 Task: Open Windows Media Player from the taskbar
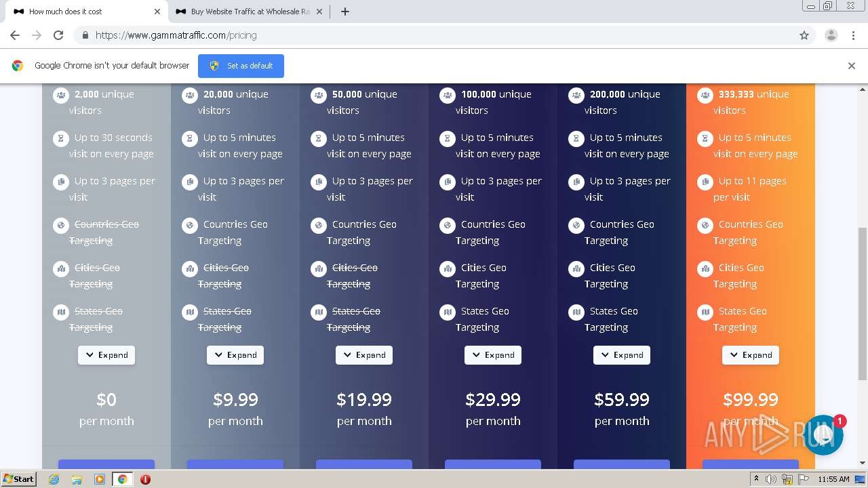[x=100, y=479]
